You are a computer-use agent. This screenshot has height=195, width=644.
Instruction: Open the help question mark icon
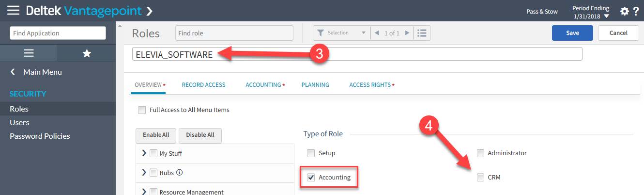(x=636, y=11)
